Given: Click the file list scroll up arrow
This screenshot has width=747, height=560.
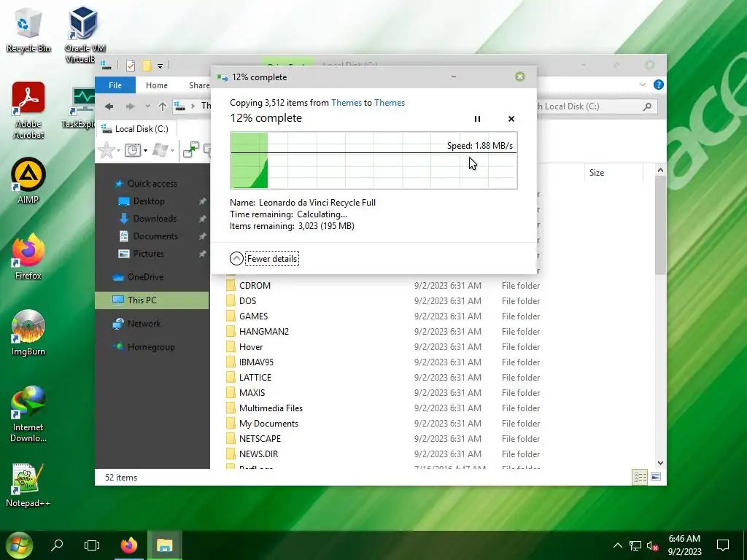Looking at the screenshot, I should (x=660, y=170).
